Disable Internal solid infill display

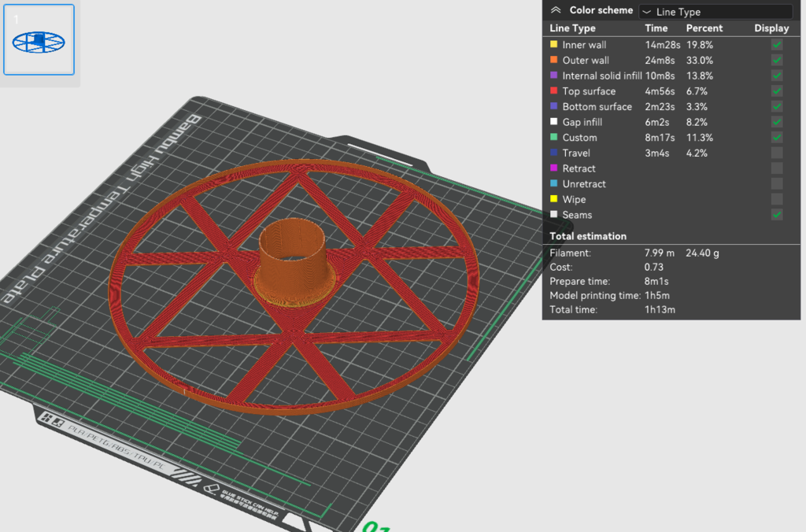pyautogui.click(x=777, y=76)
